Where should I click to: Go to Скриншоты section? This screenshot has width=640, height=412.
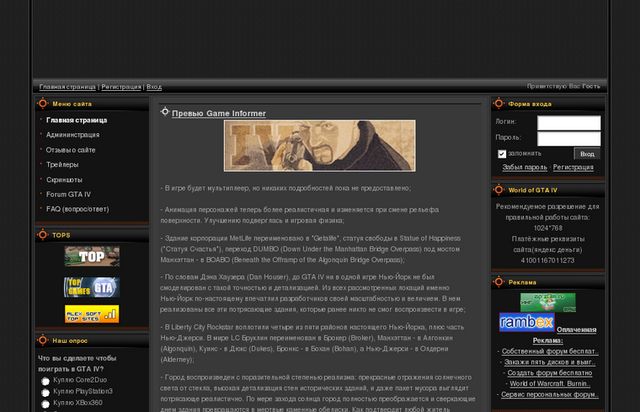(x=64, y=180)
